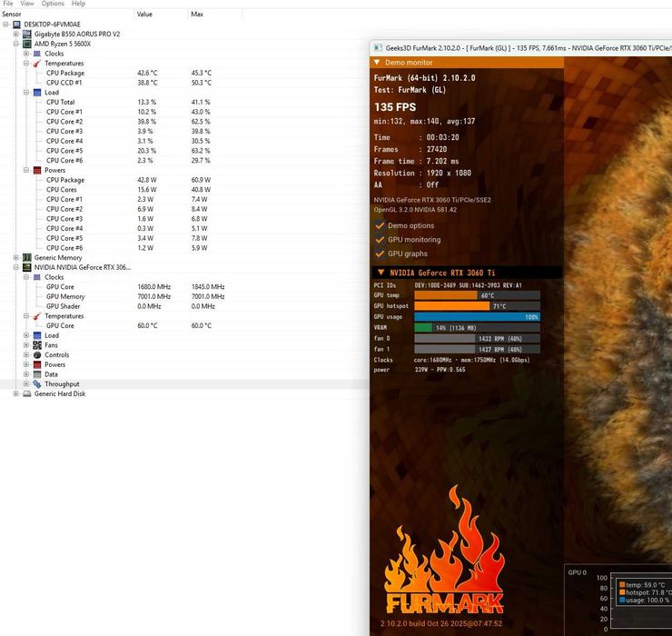Expand the CPU Clocks tree node
This screenshot has height=636, width=672.
click(x=26, y=54)
